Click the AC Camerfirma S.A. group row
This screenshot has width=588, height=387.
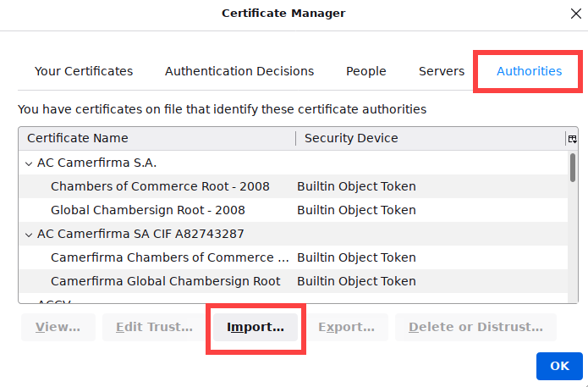click(x=97, y=163)
